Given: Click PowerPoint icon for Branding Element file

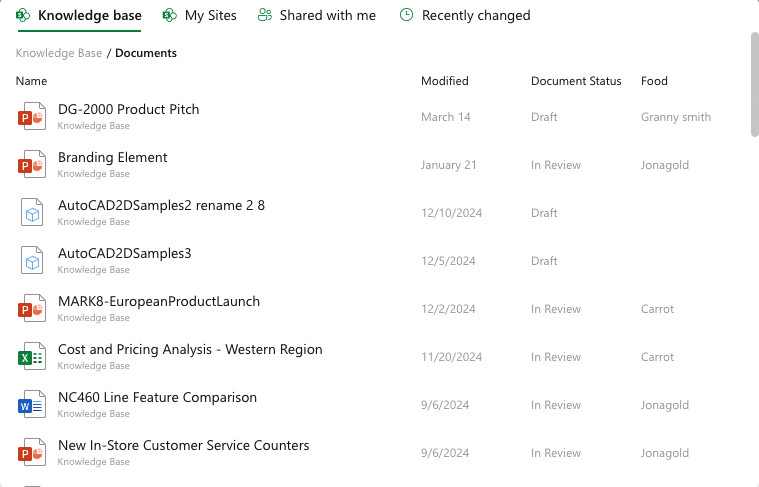Looking at the screenshot, I should [32, 165].
